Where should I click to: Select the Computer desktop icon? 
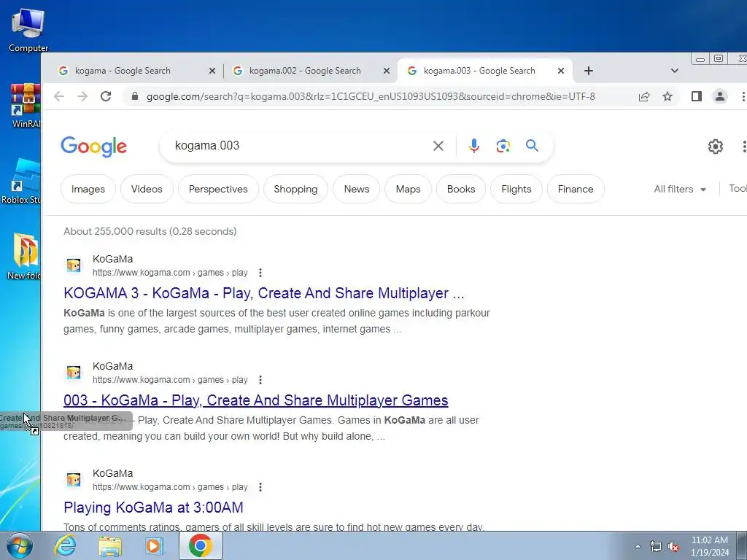(x=28, y=30)
